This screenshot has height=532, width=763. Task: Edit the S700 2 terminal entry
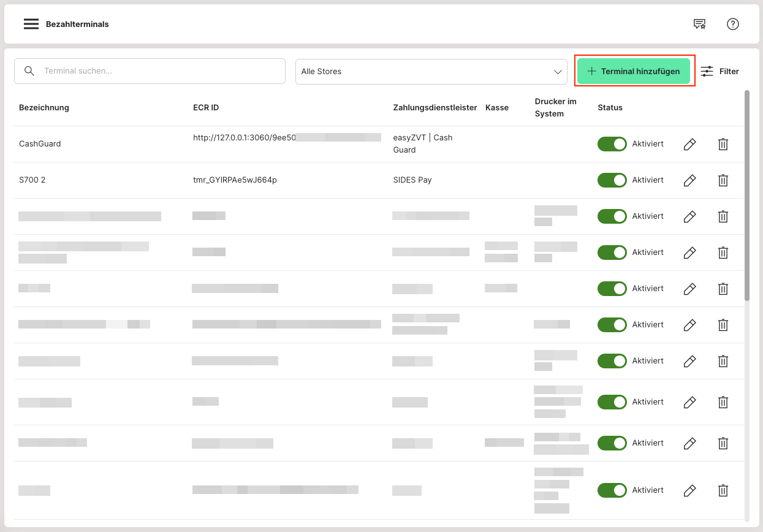[689, 180]
